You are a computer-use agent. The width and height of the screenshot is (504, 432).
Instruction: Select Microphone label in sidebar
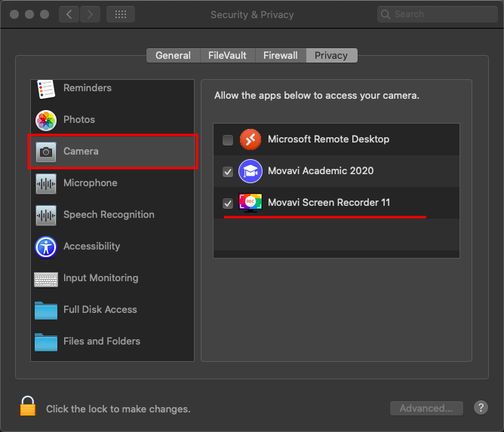[x=91, y=182]
